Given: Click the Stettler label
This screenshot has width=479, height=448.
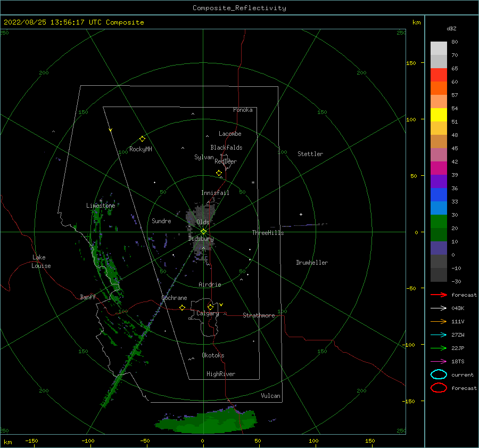Looking at the screenshot, I should click(310, 154).
